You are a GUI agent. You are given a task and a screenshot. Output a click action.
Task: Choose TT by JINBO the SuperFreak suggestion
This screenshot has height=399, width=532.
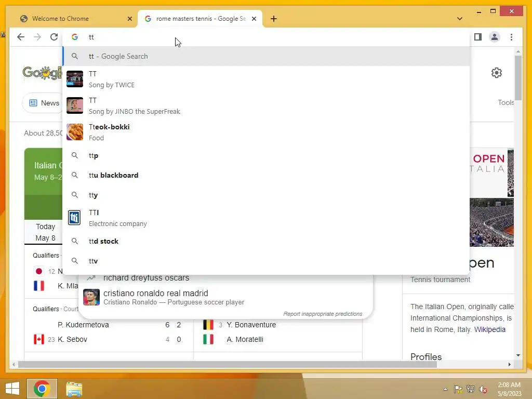266,106
